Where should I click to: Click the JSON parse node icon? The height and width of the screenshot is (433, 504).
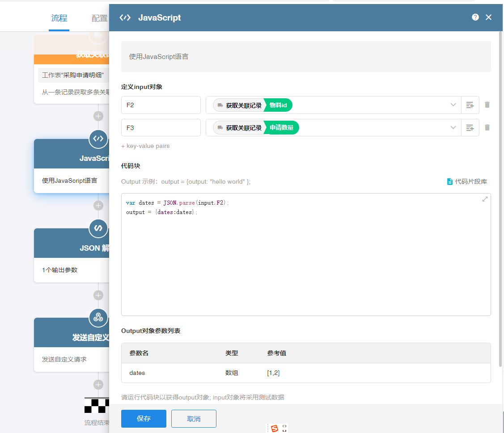coord(98,228)
